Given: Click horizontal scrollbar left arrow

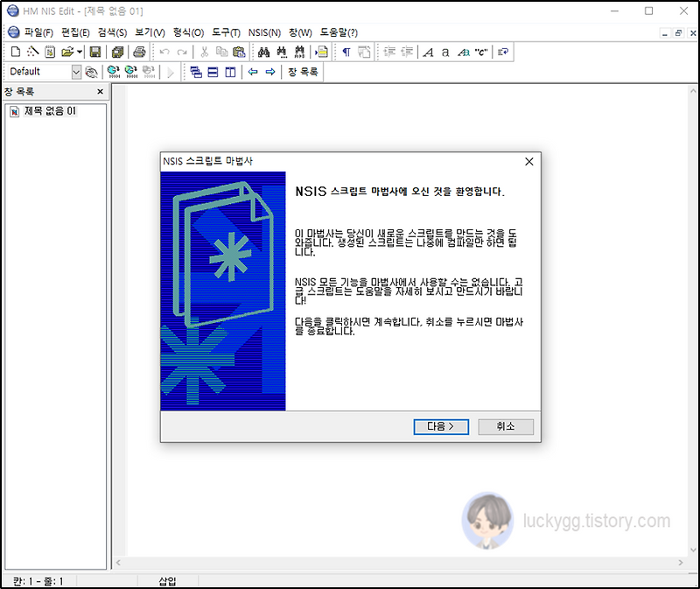Looking at the screenshot, I should click(118, 563).
